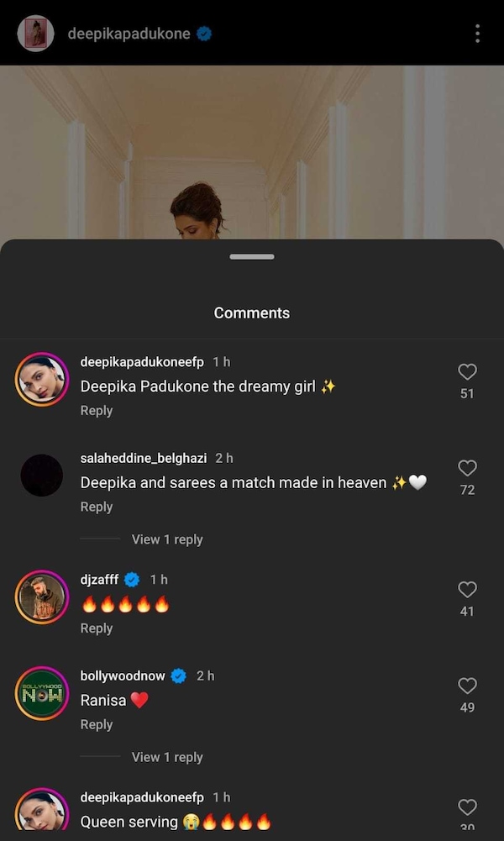Image resolution: width=504 pixels, height=841 pixels.
Task: Reply to bollywoodnow's "Ranisa" comment
Action: tap(97, 725)
